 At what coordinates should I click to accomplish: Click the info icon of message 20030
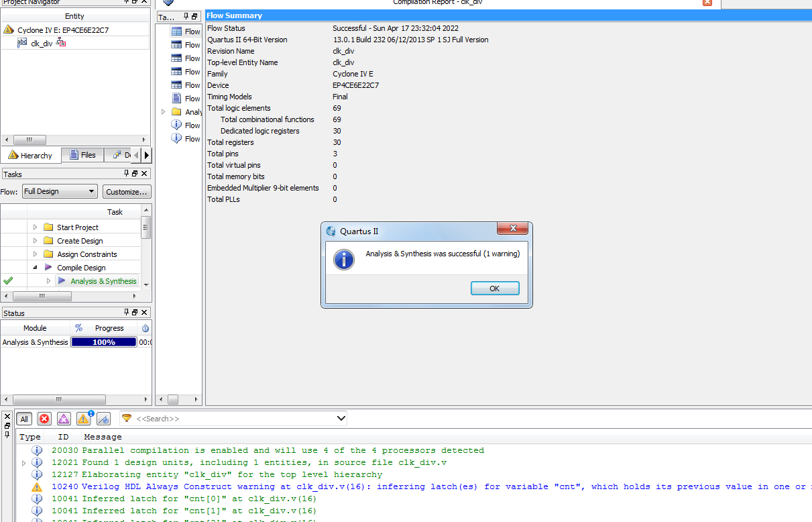click(x=37, y=451)
